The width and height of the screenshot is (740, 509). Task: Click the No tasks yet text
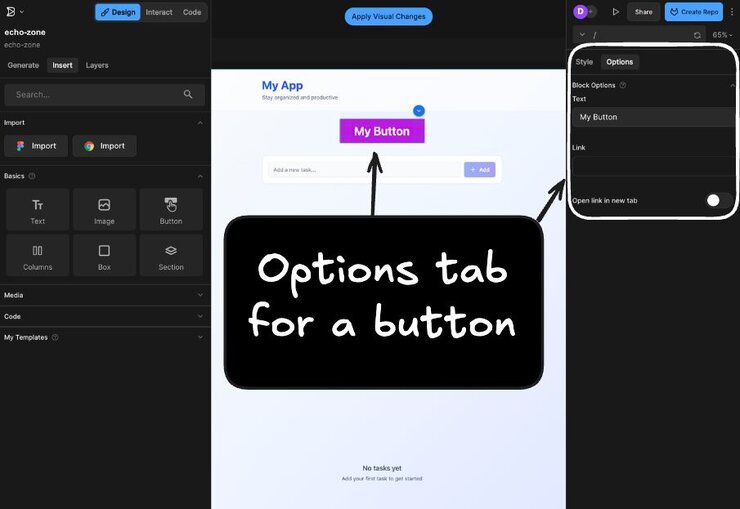tap(382, 468)
